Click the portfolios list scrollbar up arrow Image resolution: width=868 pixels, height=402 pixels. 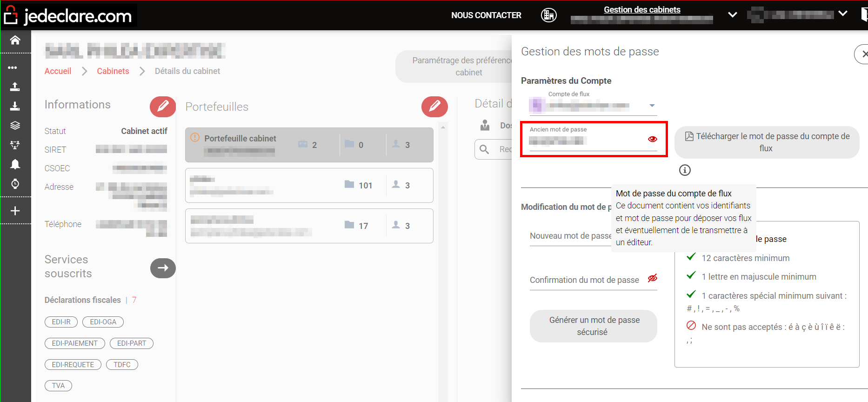443,127
